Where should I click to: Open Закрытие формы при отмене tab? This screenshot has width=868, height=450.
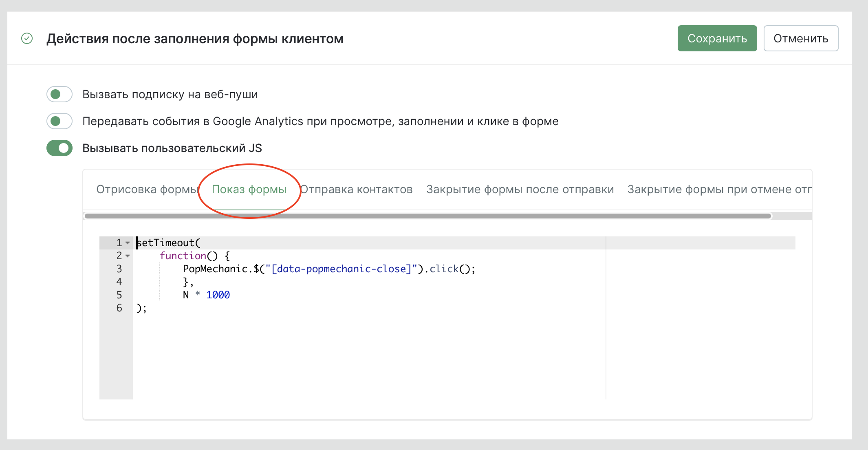tap(719, 190)
